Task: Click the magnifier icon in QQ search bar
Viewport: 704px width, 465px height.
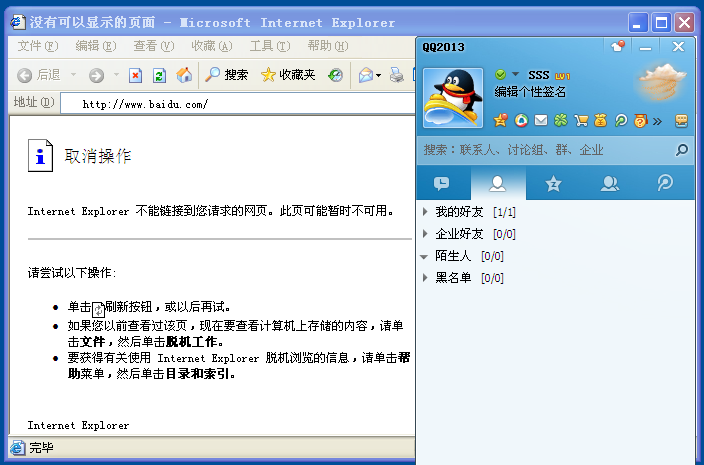Action: click(x=682, y=150)
